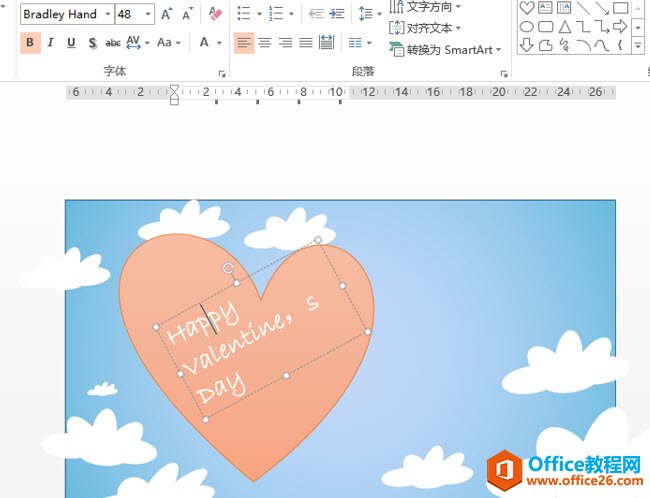Click the decrease font size icon
This screenshot has height=498, width=650.
coord(187,14)
